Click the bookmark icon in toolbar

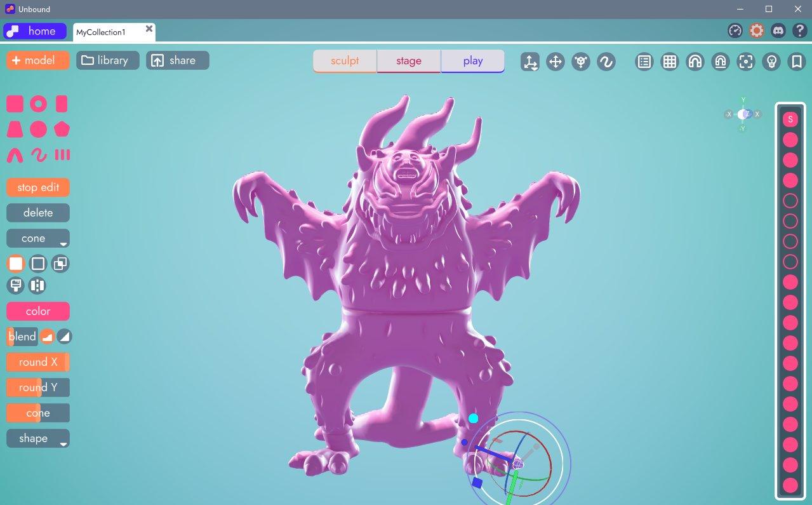pyautogui.click(x=796, y=62)
